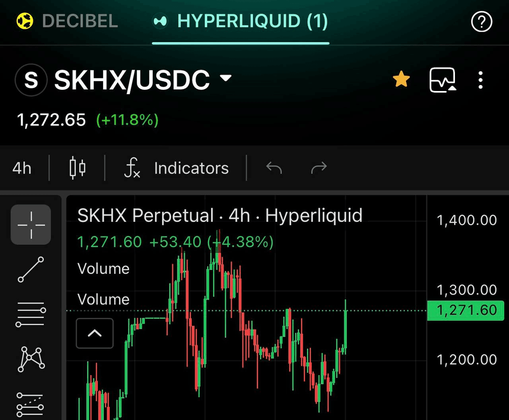Select the horizontal lines Fibonacci tool
The image size is (509, 420).
click(x=31, y=314)
